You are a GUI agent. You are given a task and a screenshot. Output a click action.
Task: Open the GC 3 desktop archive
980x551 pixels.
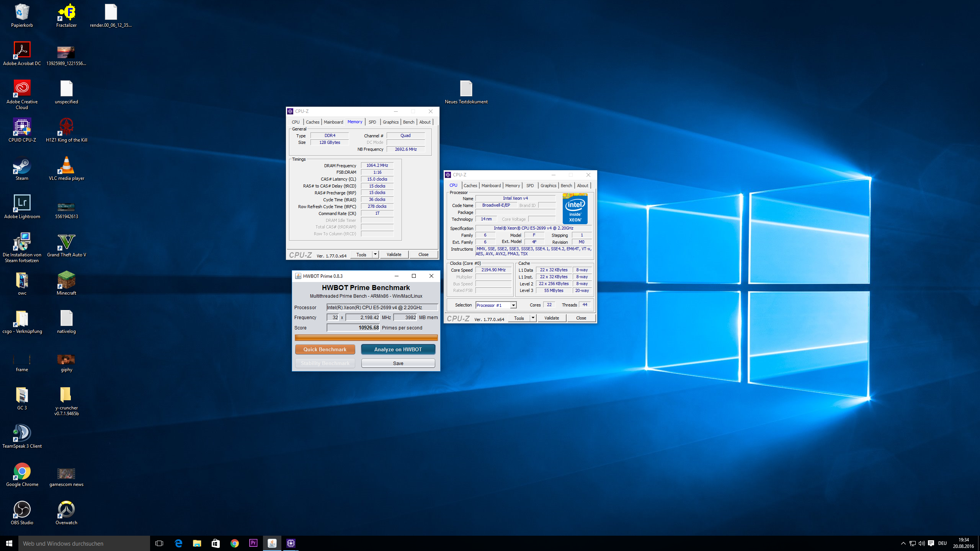point(22,398)
